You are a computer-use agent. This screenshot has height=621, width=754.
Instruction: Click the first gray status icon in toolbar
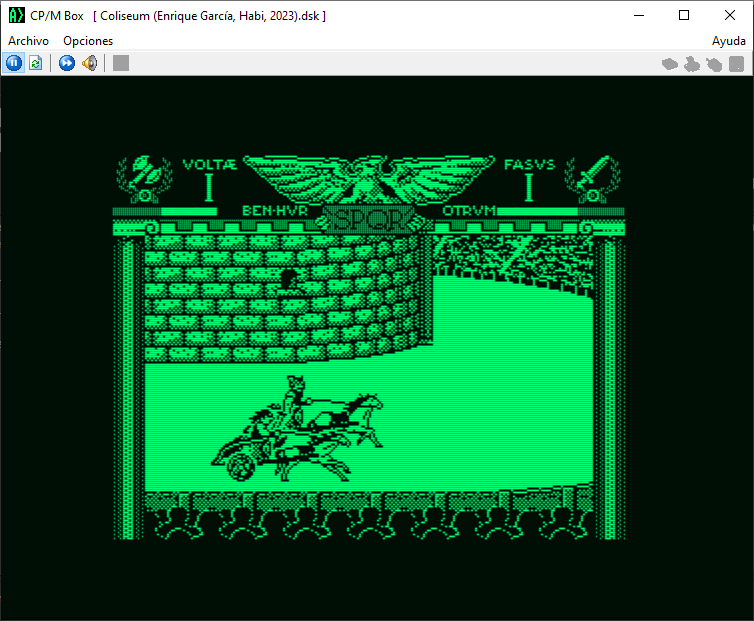click(x=669, y=63)
